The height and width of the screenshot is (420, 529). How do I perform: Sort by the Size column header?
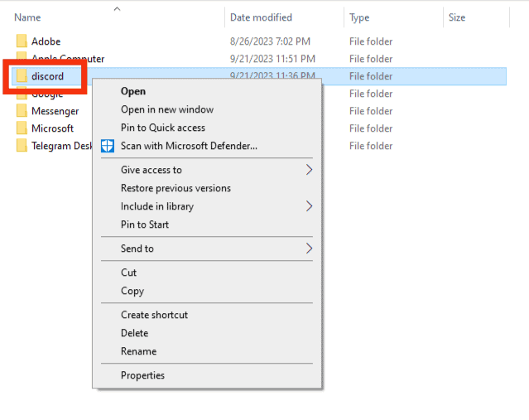tap(457, 17)
